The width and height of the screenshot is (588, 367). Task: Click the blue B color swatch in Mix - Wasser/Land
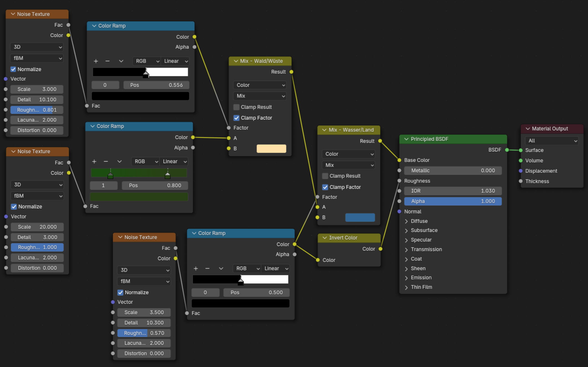(x=360, y=217)
